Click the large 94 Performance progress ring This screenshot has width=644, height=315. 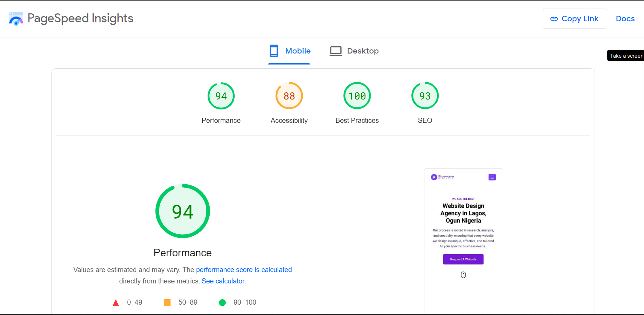[183, 211]
